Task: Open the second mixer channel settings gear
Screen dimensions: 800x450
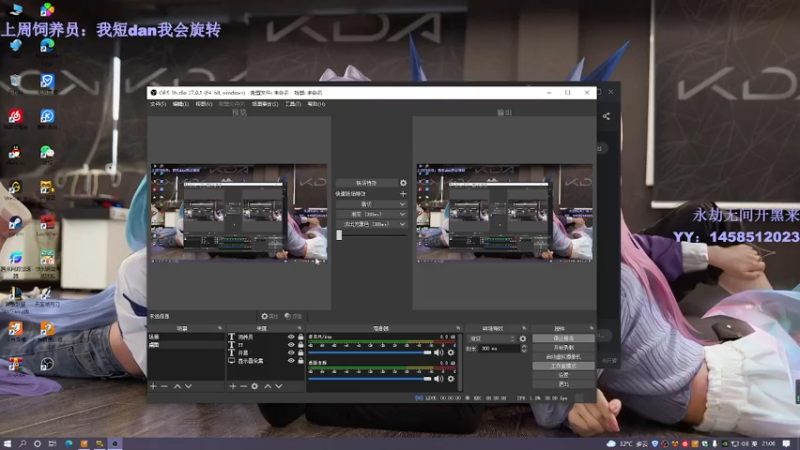Action: 451,379
